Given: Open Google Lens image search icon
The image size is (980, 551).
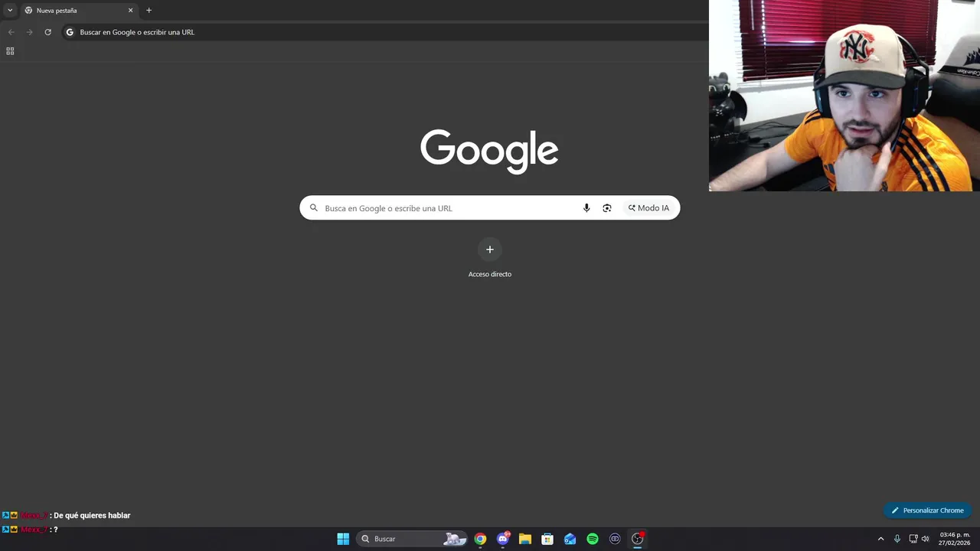Looking at the screenshot, I should click(x=607, y=208).
